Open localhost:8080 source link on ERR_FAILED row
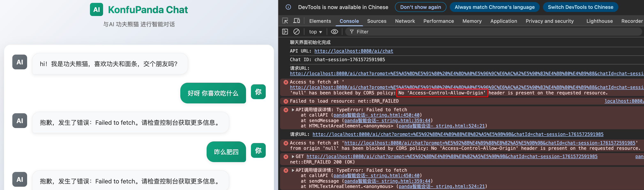Image resolution: width=644 pixels, height=190 pixels. (624, 101)
